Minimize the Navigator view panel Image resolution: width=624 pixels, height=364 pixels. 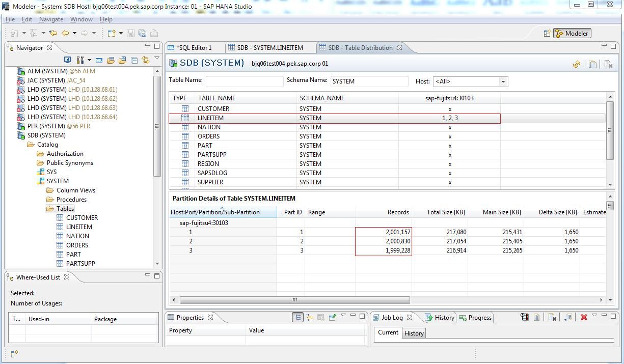point(148,46)
